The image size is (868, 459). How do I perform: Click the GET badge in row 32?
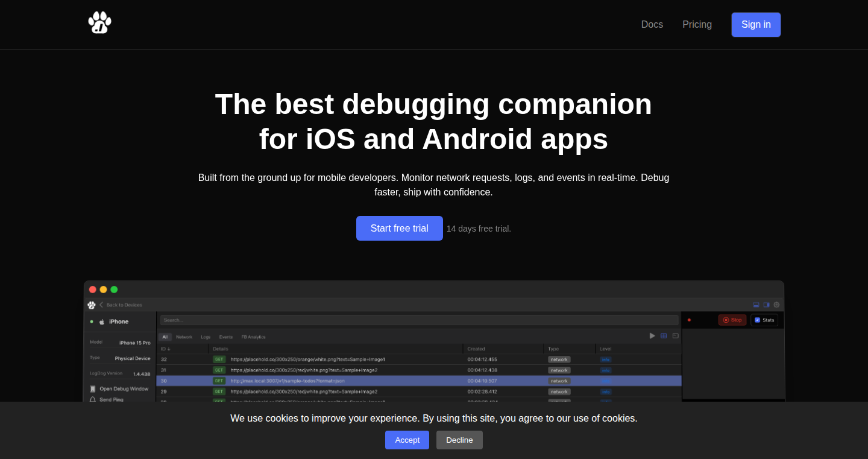[x=219, y=359]
